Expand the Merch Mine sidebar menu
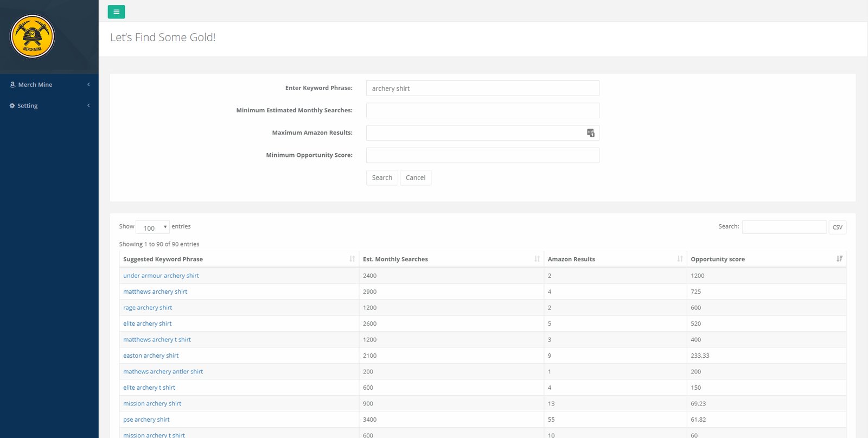This screenshot has width=868, height=438. 49,85
